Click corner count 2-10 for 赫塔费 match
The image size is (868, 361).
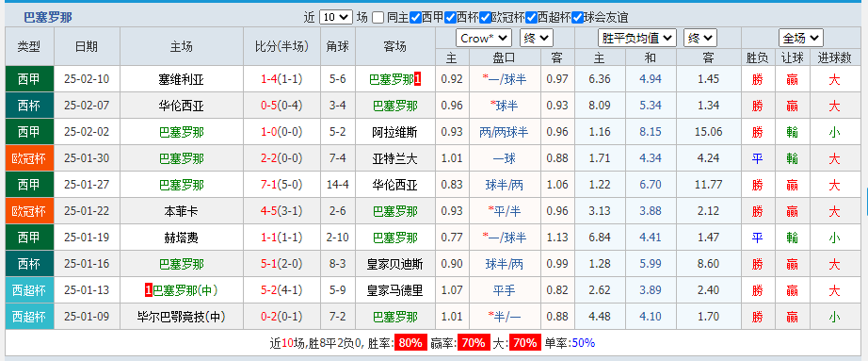[337, 238]
